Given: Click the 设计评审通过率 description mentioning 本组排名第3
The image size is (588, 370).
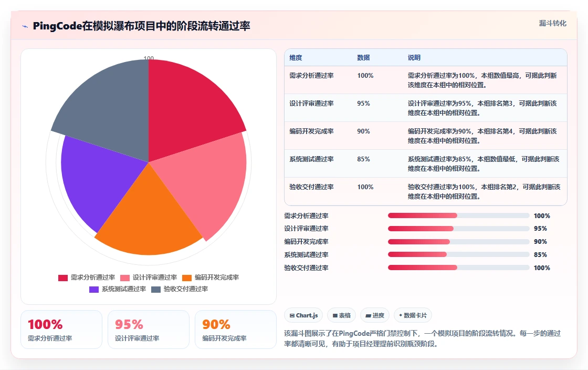Looking at the screenshot, I should coord(482,108).
